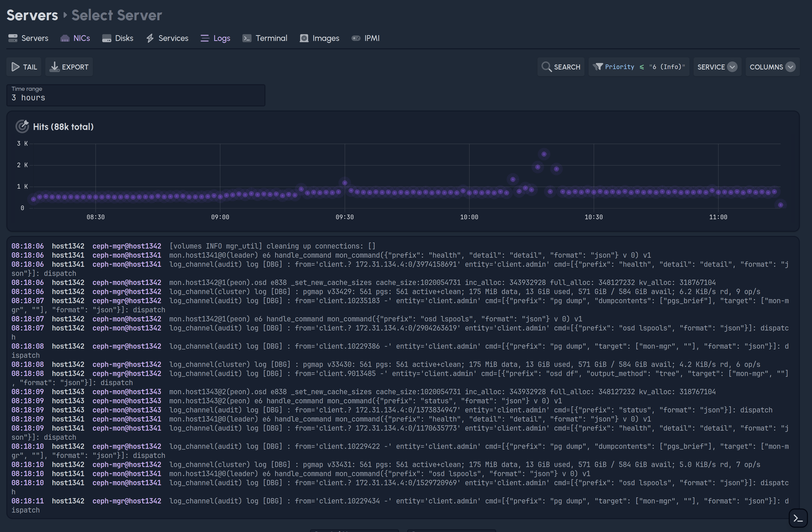Click the 08:30 time axis label
This screenshot has height=532, width=812.
(x=96, y=217)
